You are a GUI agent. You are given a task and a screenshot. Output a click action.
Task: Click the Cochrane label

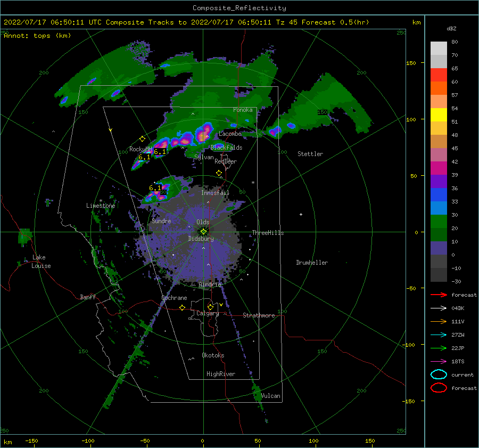coord(174,298)
